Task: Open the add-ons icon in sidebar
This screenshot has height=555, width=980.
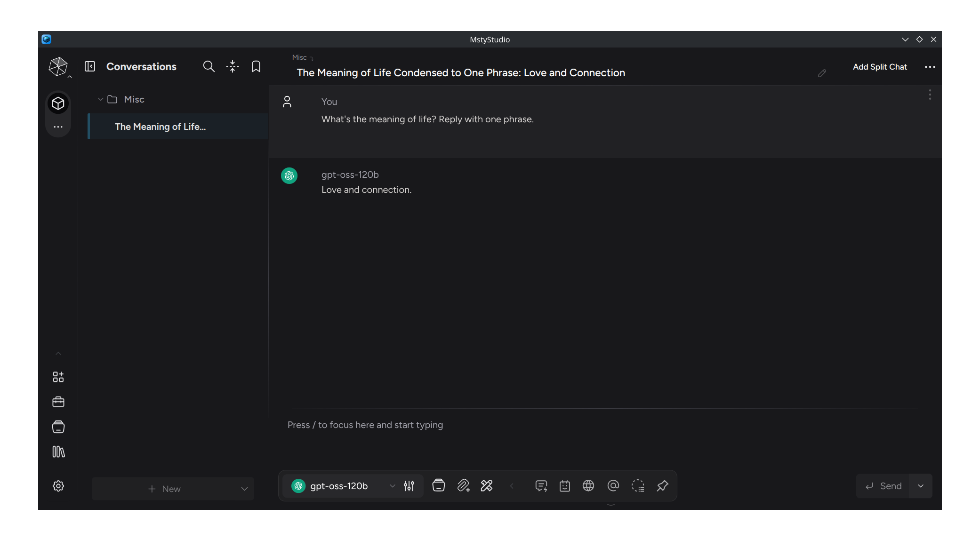Action: (58, 376)
